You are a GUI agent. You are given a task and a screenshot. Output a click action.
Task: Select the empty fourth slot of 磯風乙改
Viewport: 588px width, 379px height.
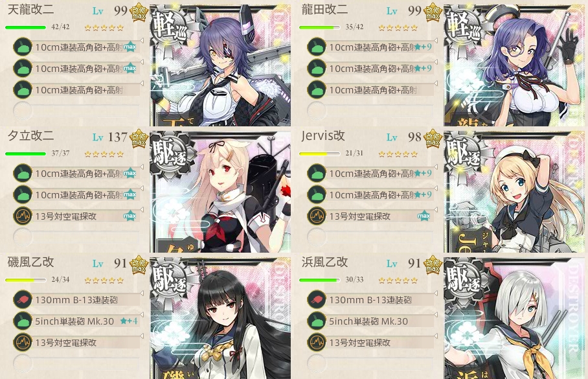tap(76, 363)
